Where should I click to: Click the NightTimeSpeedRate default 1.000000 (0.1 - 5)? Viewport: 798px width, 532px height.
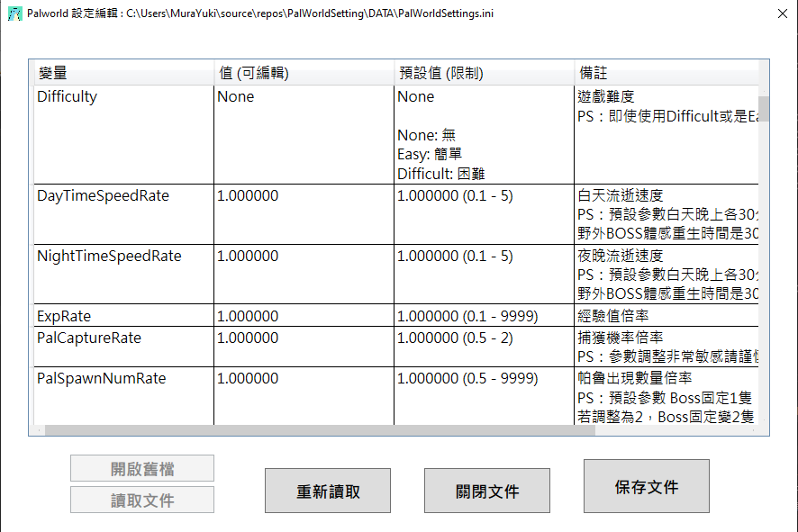(484, 275)
